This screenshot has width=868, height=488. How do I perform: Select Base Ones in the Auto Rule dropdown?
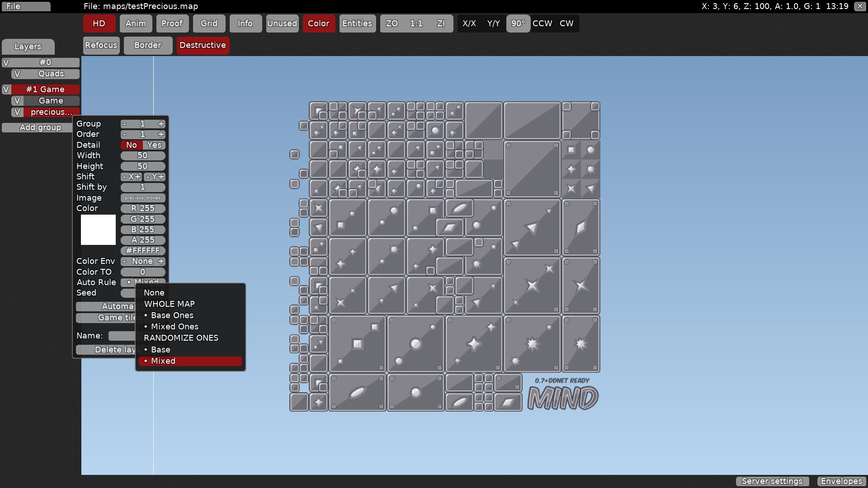click(x=171, y=315)
